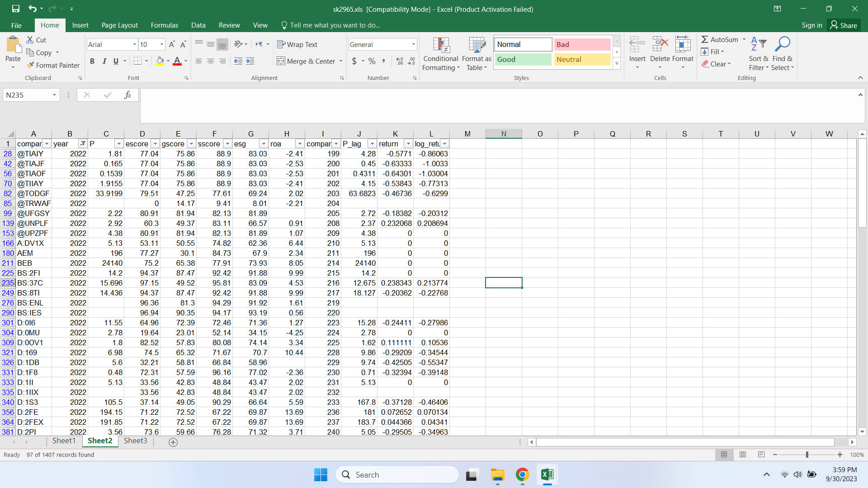Open the General number format dropdown
This screenshot has width=868, height=488.
click(413, 44)
